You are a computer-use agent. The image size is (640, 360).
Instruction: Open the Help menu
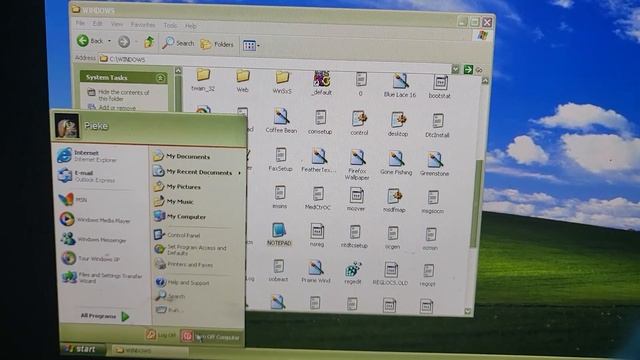tap(191, 26)
